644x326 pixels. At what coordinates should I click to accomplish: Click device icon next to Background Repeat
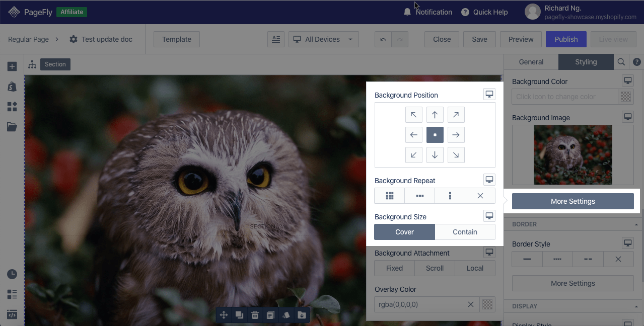click(x=489, y=180)
